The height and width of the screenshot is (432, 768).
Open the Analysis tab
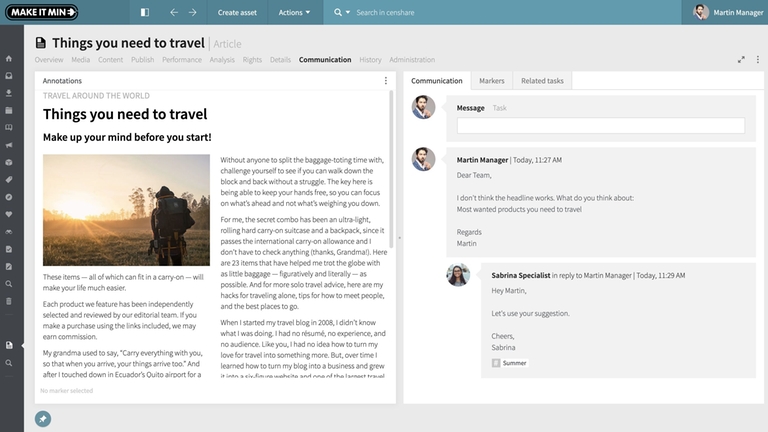(222, 60)
